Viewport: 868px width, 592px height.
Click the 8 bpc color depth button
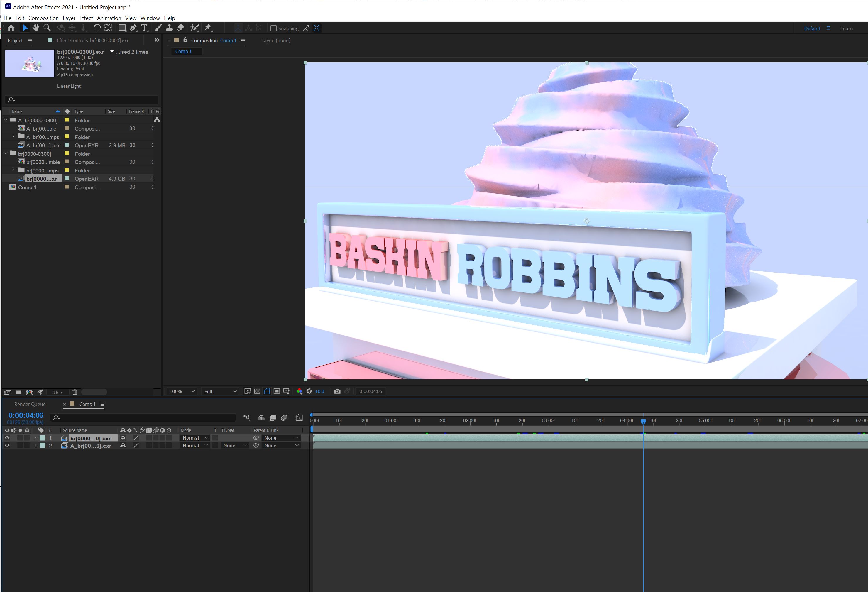[57, 393]
